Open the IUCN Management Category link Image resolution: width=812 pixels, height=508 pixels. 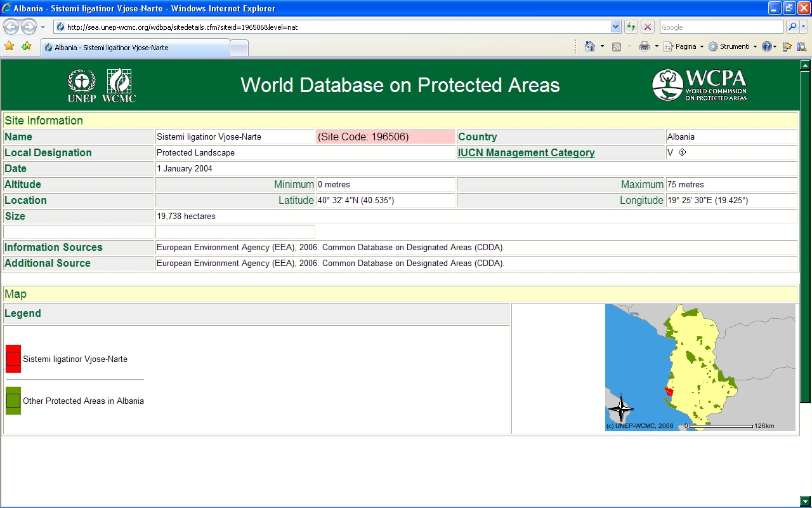pyautogui.click(x=527, y=153)
